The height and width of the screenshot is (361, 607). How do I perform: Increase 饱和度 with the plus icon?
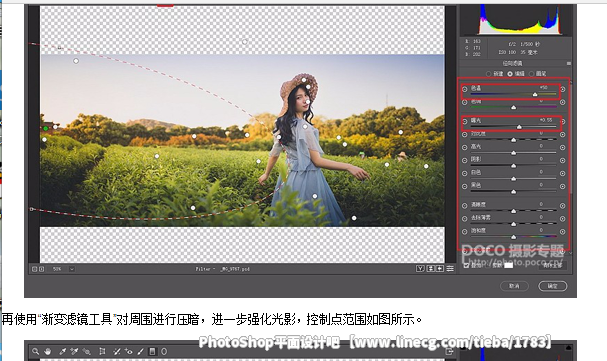coord(563,232)
